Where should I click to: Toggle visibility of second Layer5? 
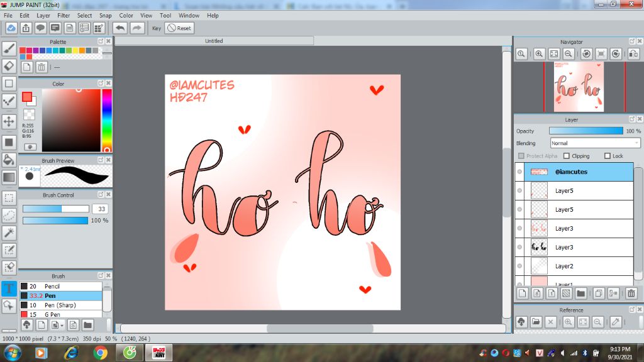[x=519, y=209]
